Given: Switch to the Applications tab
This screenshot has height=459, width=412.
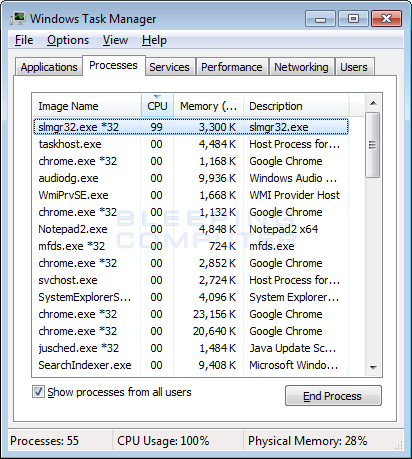Looking at the screenshot, I should pyautogui.click(x=49, y=67).
